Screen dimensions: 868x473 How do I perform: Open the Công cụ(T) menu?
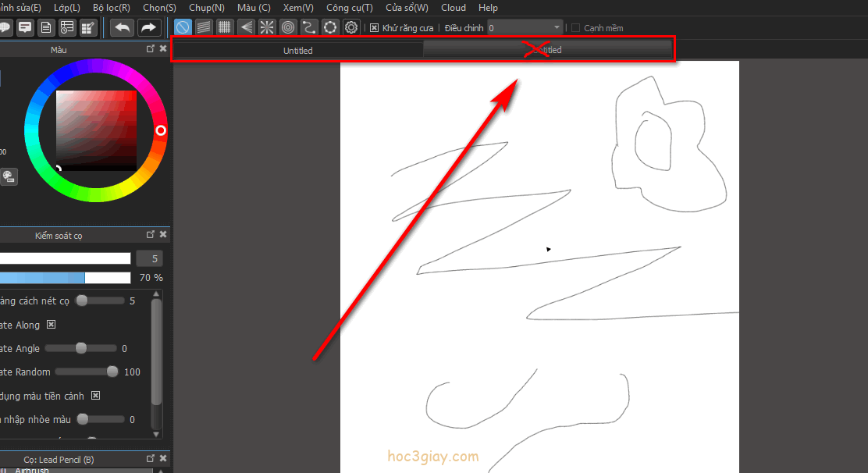coord(349,8)
